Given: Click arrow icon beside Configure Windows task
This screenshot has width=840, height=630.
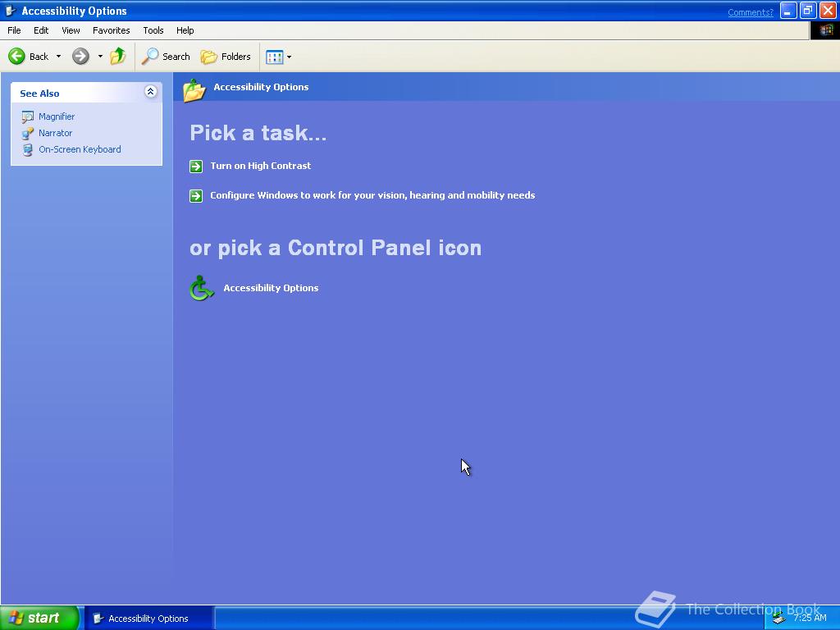Looking at the screenshot, I should [x=196, y=196].
